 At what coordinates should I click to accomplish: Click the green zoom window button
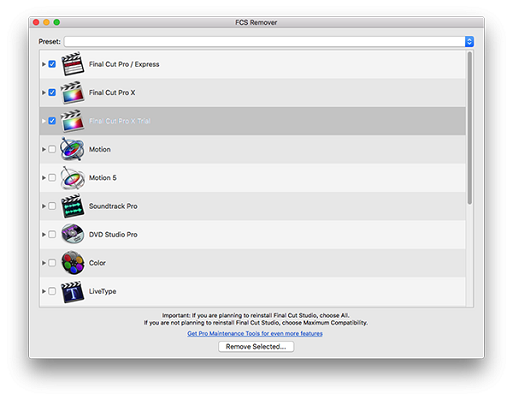57,22
